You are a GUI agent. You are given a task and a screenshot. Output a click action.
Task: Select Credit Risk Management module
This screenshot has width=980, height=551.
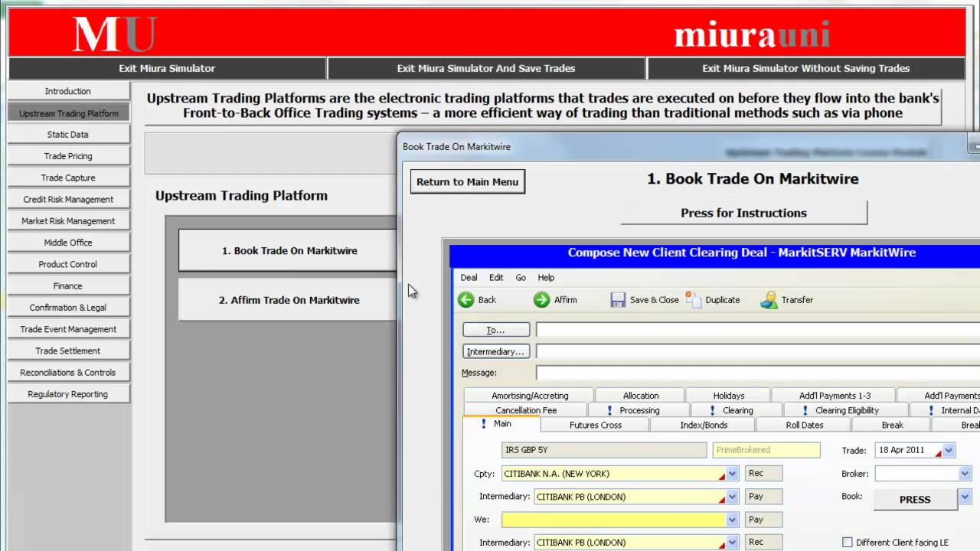click(68, 199)
